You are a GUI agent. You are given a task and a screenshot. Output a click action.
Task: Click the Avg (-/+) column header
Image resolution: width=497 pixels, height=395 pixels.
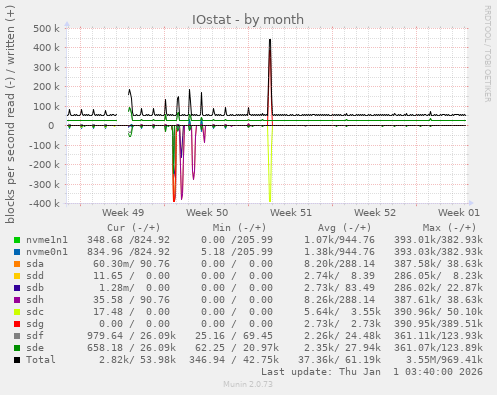coord(344,228)
